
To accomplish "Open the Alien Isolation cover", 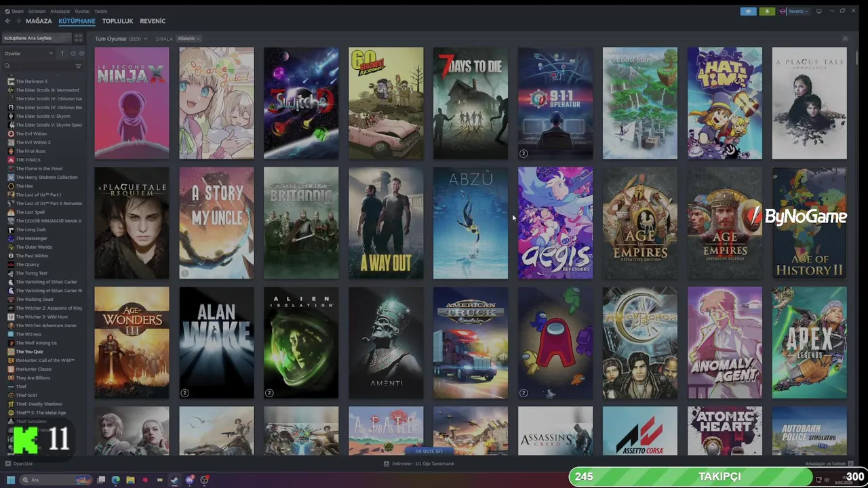I will click(301, 343).
